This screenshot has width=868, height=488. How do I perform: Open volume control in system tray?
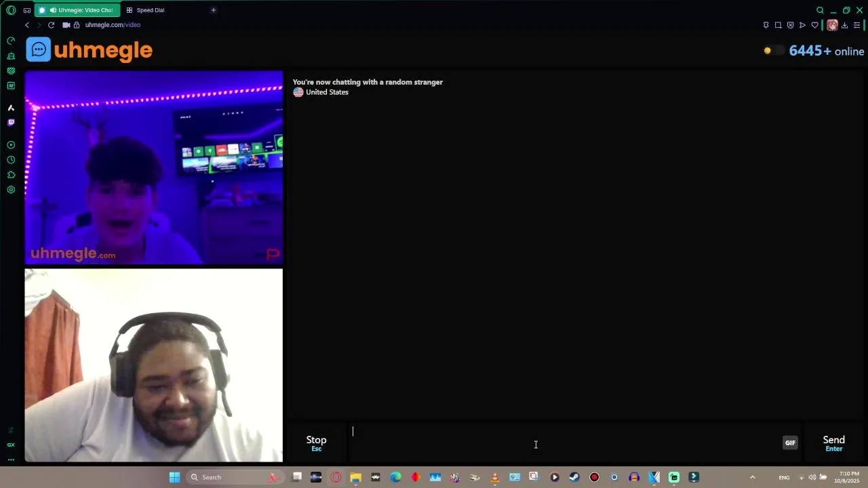[812, 477]
